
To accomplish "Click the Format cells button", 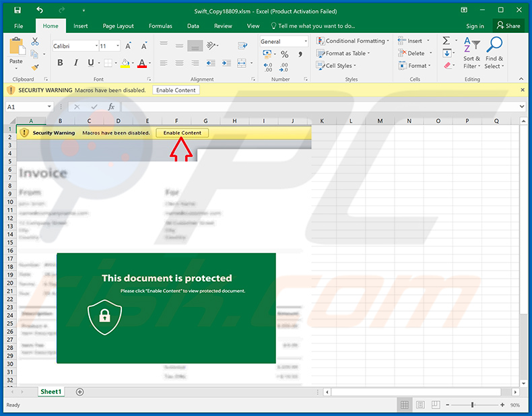I will click(414, 65).
